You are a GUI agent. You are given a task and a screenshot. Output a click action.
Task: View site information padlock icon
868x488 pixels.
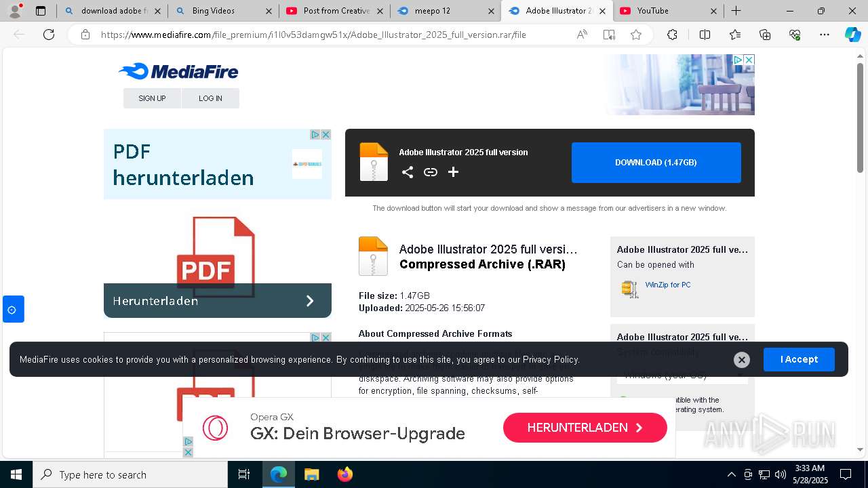85,35
